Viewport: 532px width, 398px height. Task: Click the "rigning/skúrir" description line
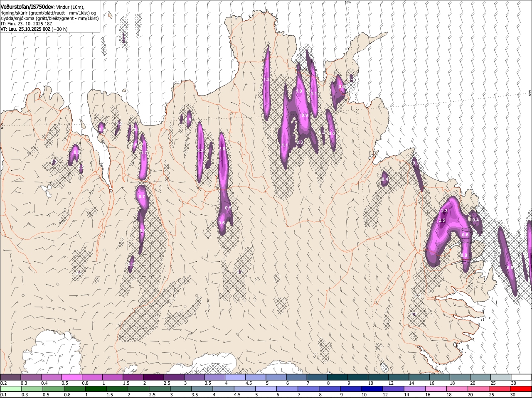[x=49, y=13]
